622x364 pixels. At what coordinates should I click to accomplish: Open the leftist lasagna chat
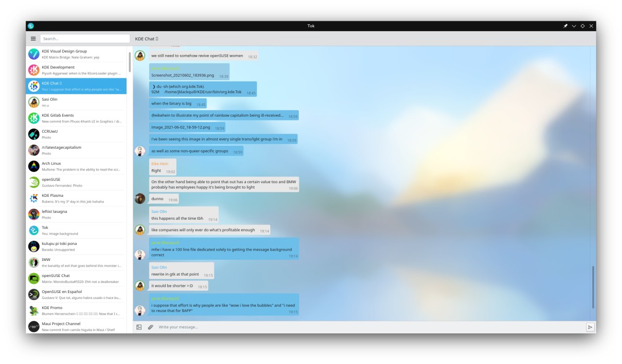76,214
